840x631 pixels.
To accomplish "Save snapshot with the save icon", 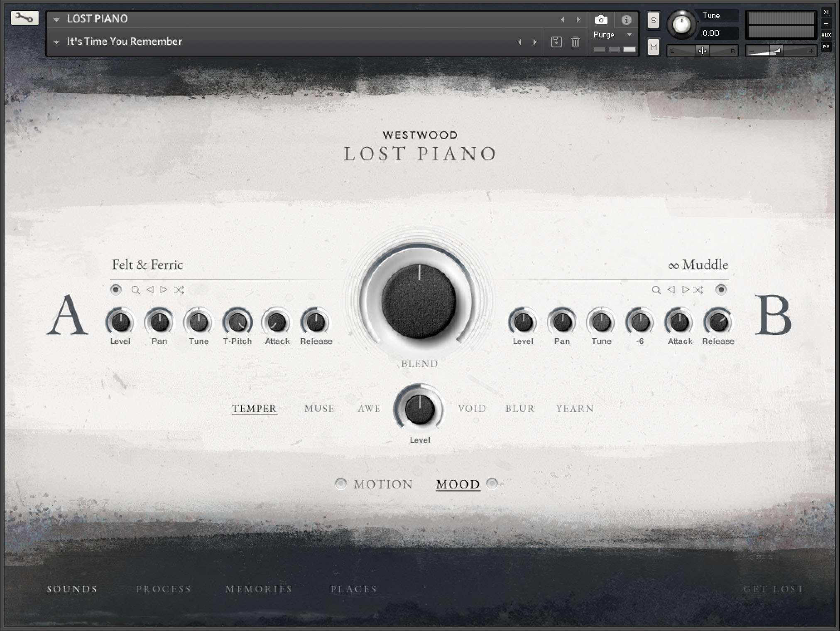I will tap(556, 42).
